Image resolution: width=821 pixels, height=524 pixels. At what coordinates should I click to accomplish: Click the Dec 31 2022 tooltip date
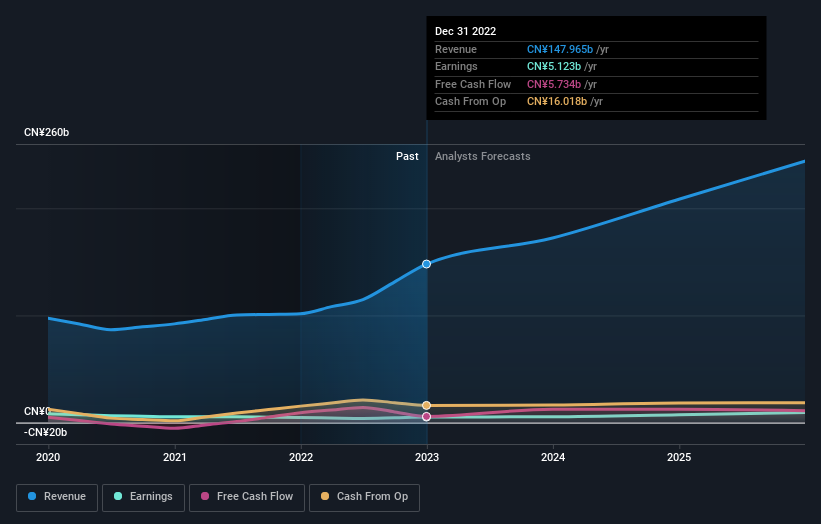[x=465, y=31]
